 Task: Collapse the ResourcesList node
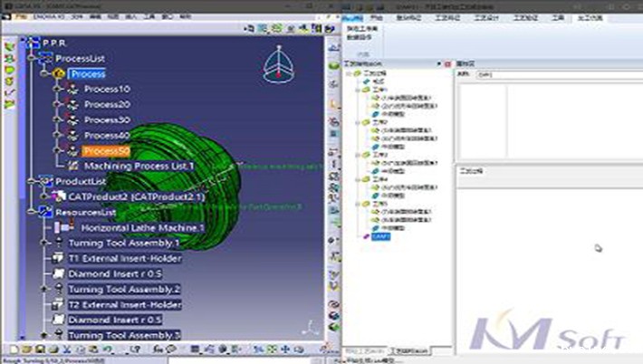32,212
